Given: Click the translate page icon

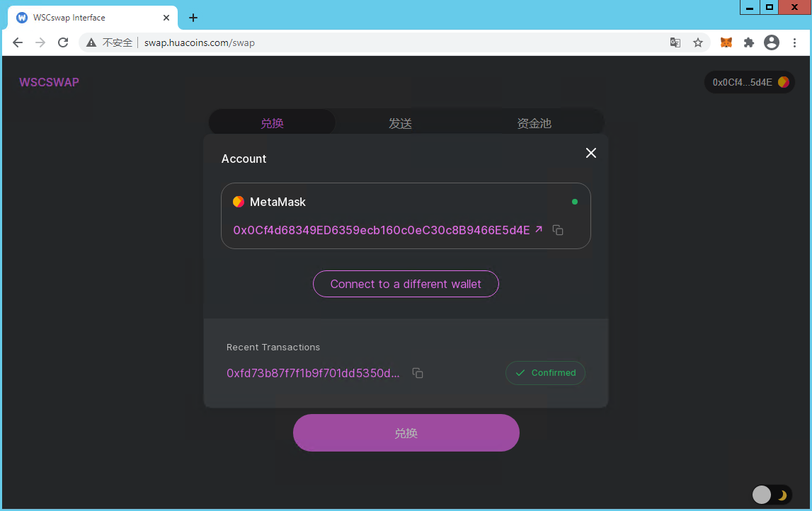Looking at the screenshot, I should pos(675,42).
